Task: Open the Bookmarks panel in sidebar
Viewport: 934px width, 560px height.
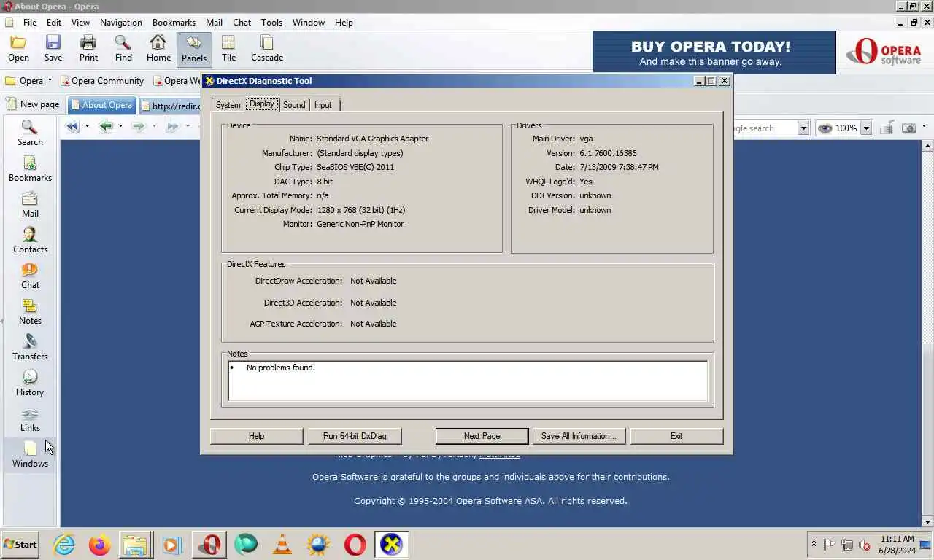Action: 30,169
